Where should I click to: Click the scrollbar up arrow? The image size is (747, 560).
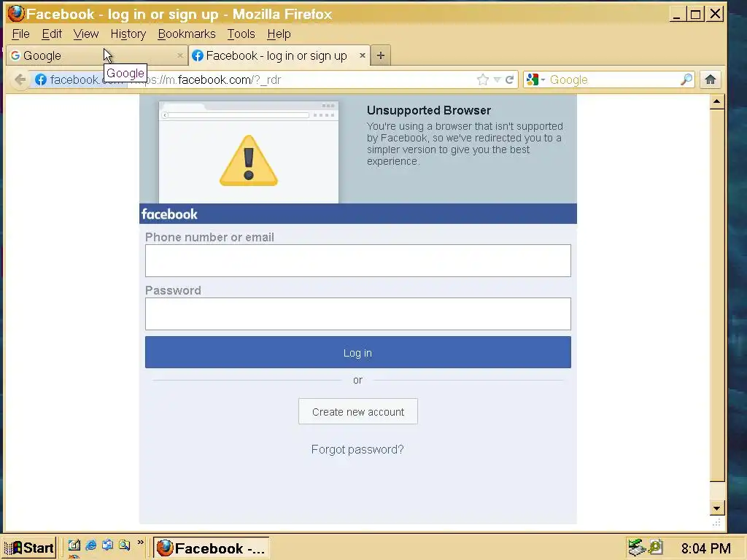tap(716, 101)
